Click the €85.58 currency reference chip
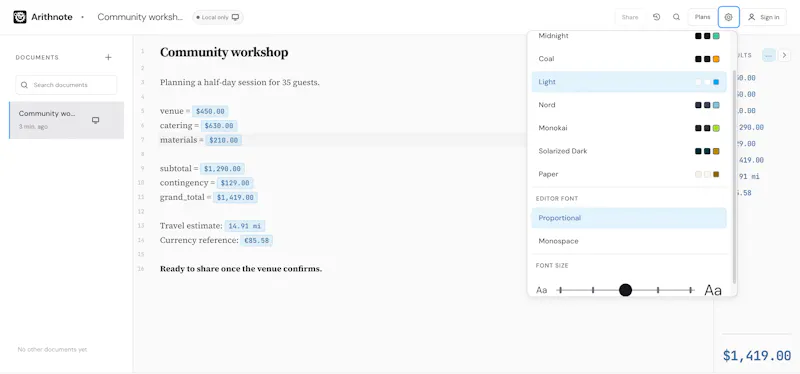The width and height of the screenshot is (800, 374). click(x=257, y=240)
